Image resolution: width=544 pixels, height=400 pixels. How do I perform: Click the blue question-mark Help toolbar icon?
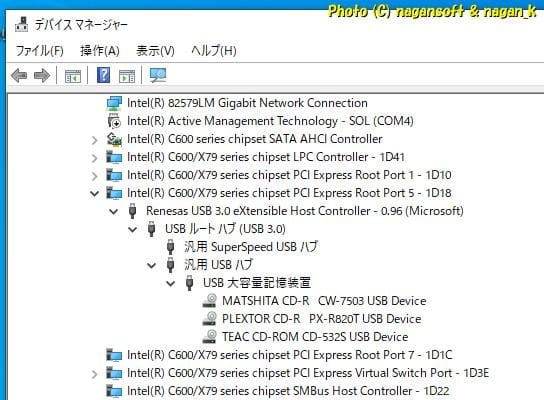tap(103, 75)
